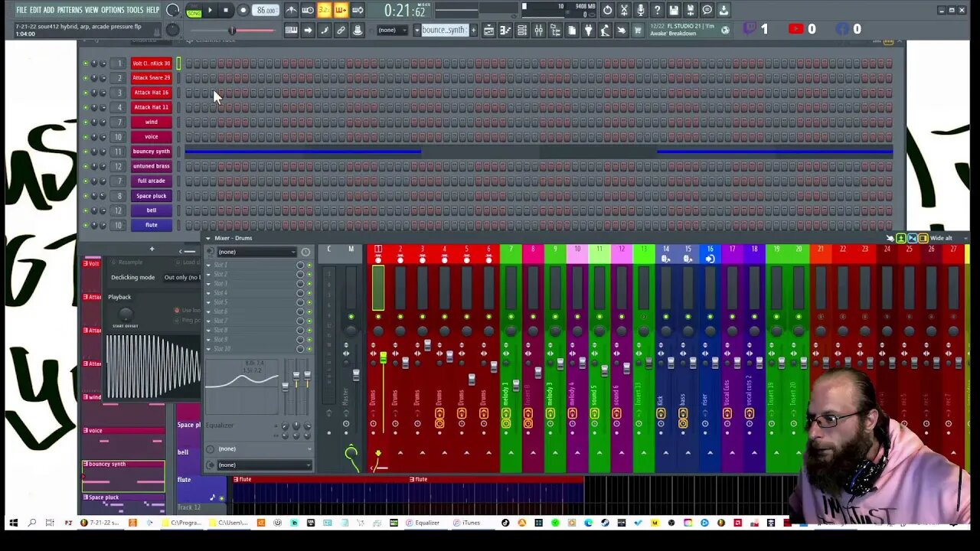Select the untuned brass channel button
Viewport: 980px width, 551px height.
(151, 166)
